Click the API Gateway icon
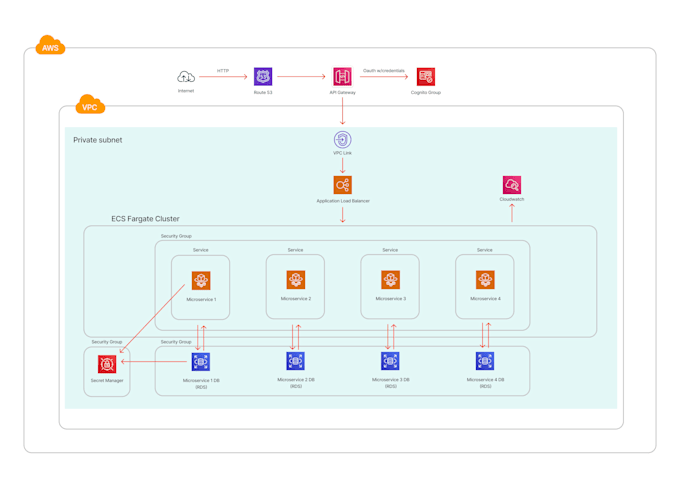This screenshot has width=680, height=477. 342,77
